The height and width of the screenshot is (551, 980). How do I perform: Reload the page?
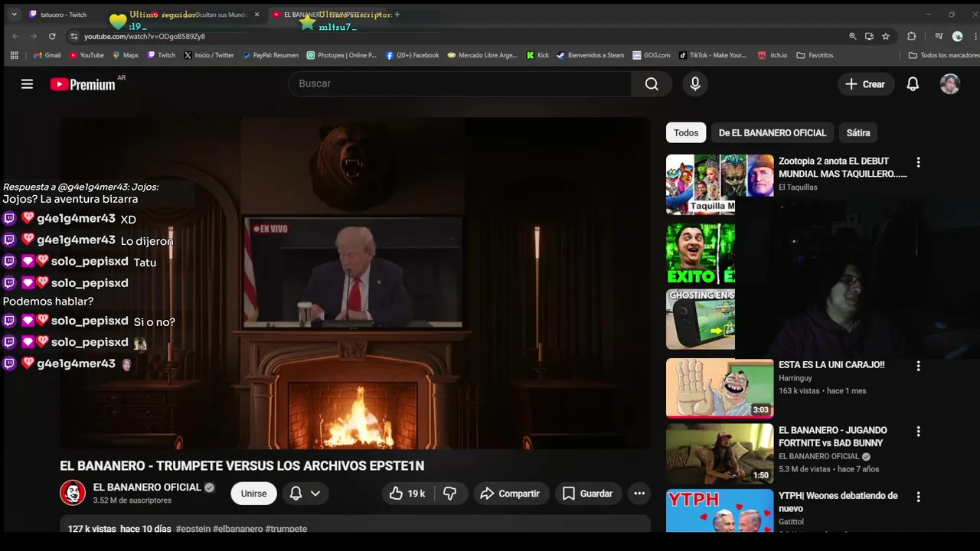click(x=52, y=36)
